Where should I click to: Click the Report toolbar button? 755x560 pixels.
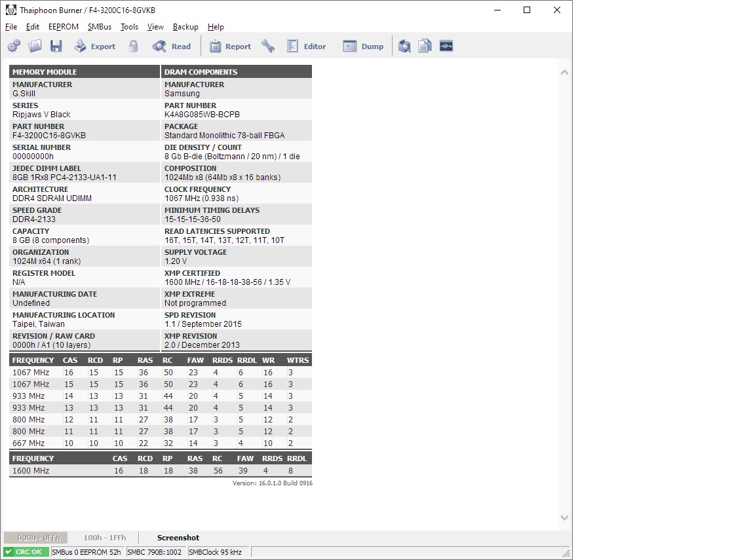(x=230, y=47)
